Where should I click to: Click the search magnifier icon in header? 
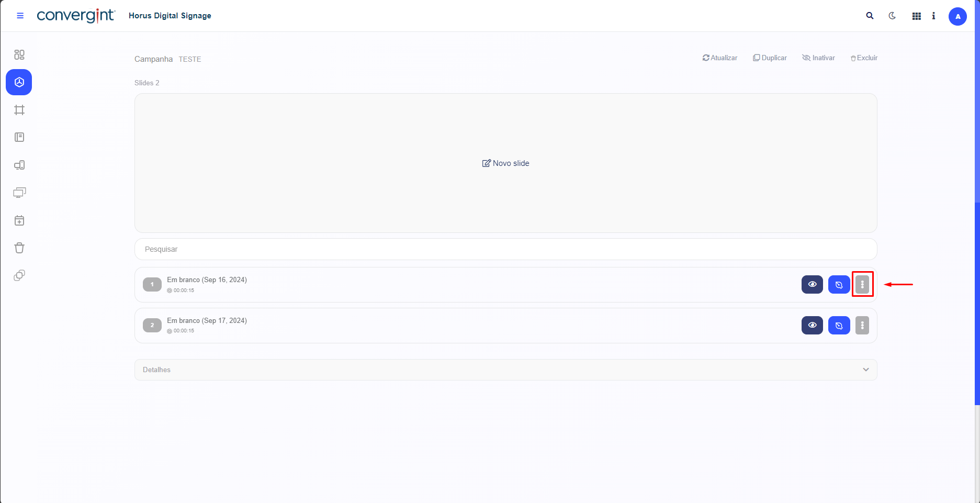pos(870,16)
